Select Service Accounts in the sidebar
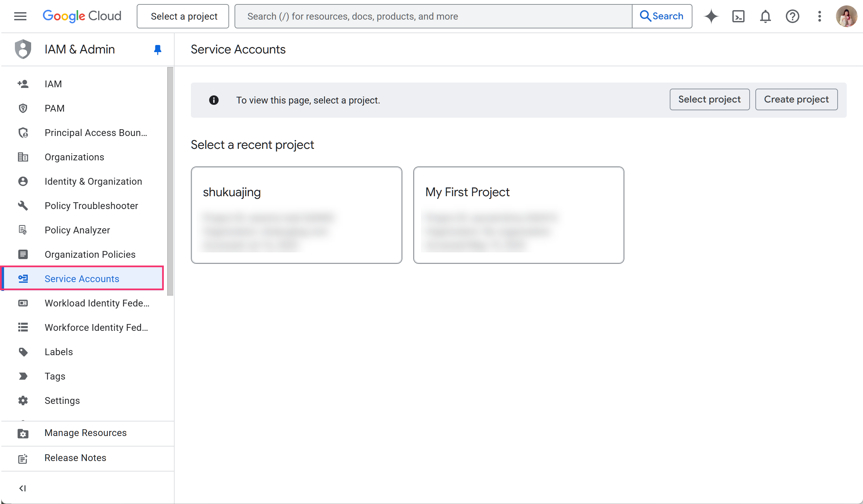The height and width of the screenshot is (504, 863). tap(83, 278)
